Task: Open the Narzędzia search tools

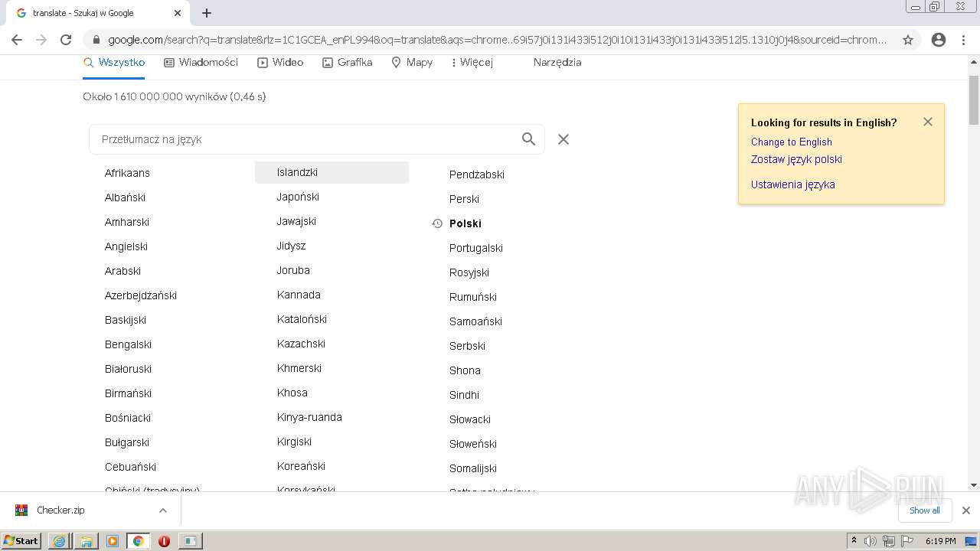Action: point(557,63)
